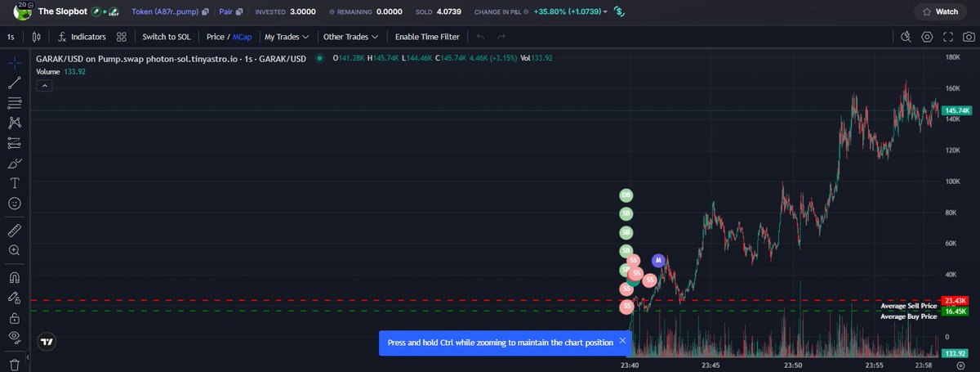Click the purple M trade marker
The width and height of the screenshot is (980, 372).
(658, 260)
